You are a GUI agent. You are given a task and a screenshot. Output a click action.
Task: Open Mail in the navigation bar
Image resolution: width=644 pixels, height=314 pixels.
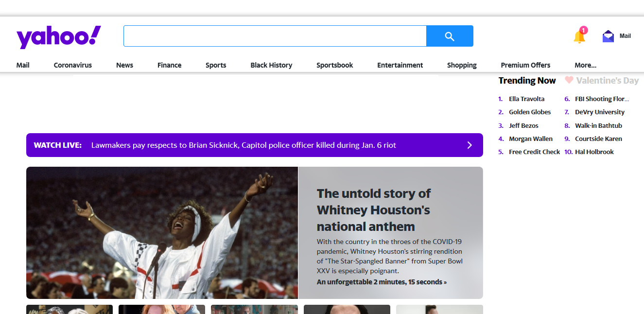(x=23, y=65)
